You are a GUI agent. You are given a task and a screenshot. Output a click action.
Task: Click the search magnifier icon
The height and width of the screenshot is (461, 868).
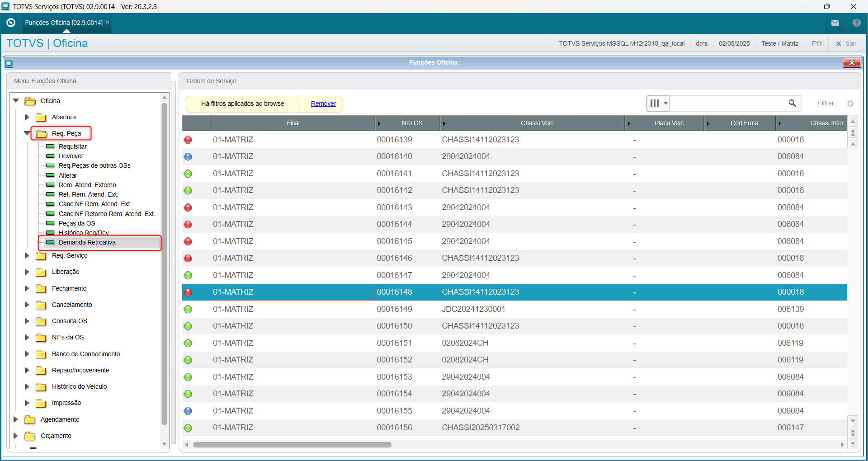[792, 103]
